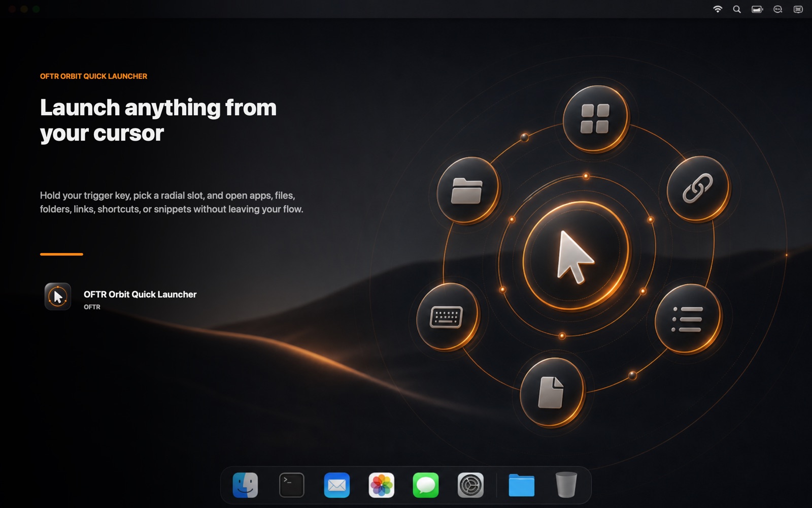
Task: Open the blue folder in the dock
Action: point(521,485)
